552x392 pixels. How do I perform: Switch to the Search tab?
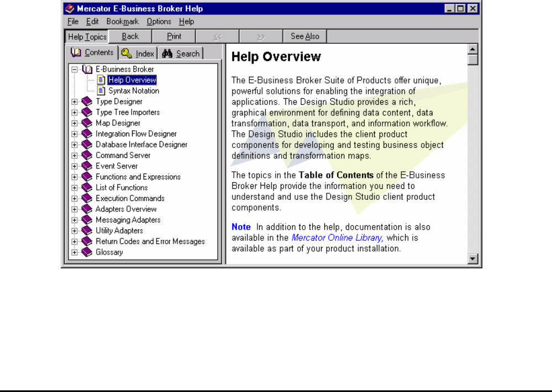[181, 53]
